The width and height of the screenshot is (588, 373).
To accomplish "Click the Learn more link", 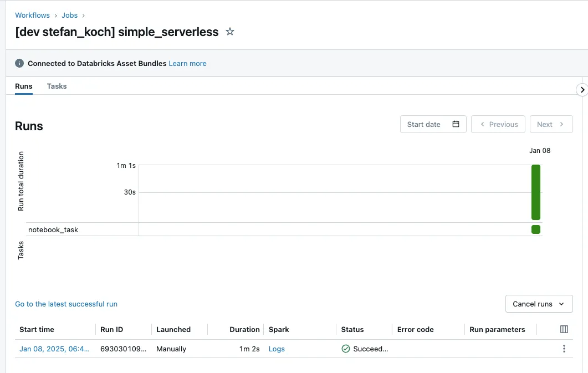I will pyautogui.click(x=187, y=64).
